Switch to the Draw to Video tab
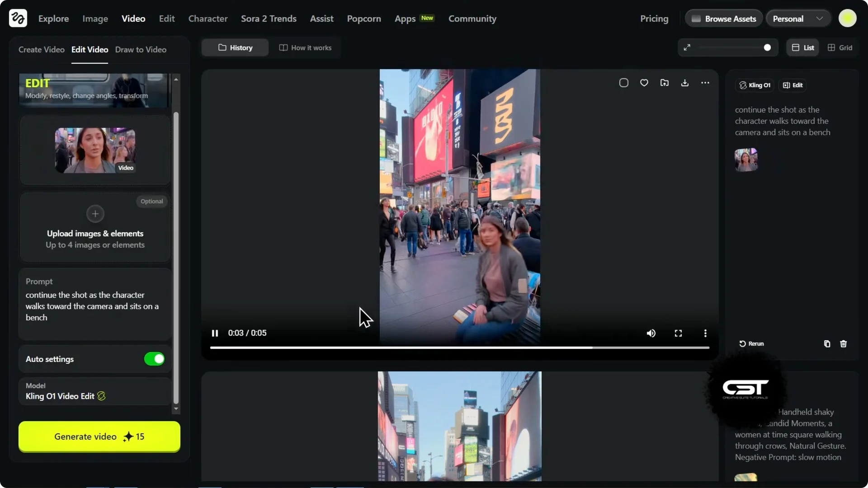Image resolution: width=868 pixels, height=488 pixels. point(141,50)
